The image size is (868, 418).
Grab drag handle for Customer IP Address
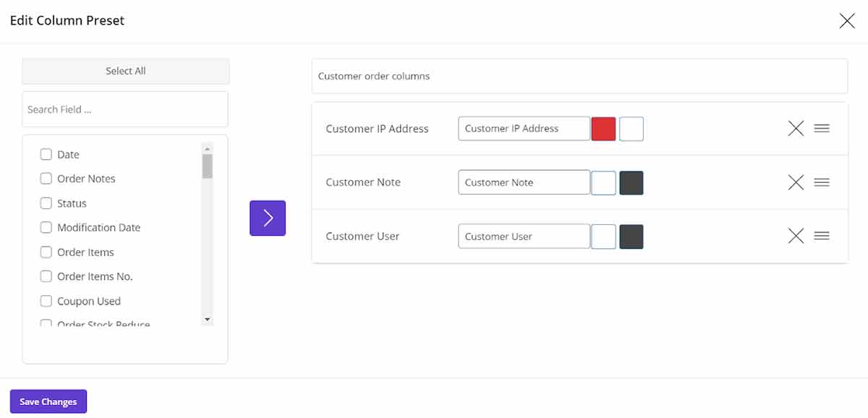pyautogui.click(x=822, y=129)
